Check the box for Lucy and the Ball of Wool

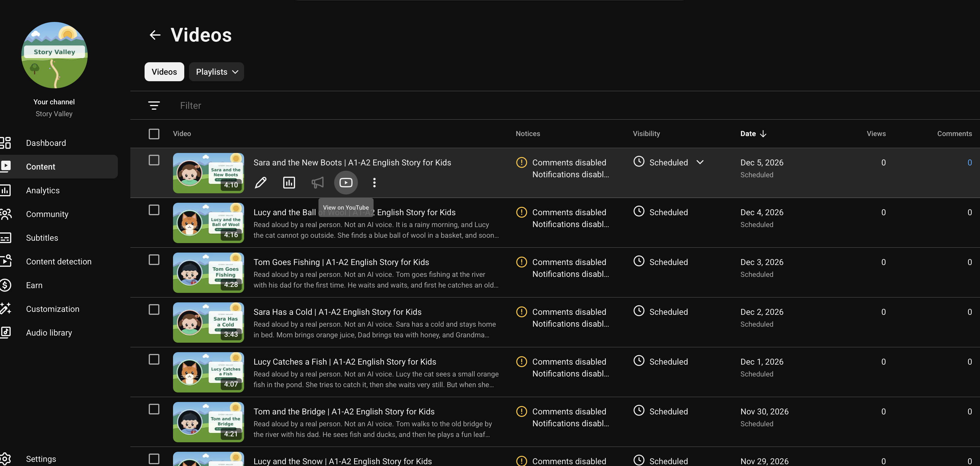tap(154, 210)
